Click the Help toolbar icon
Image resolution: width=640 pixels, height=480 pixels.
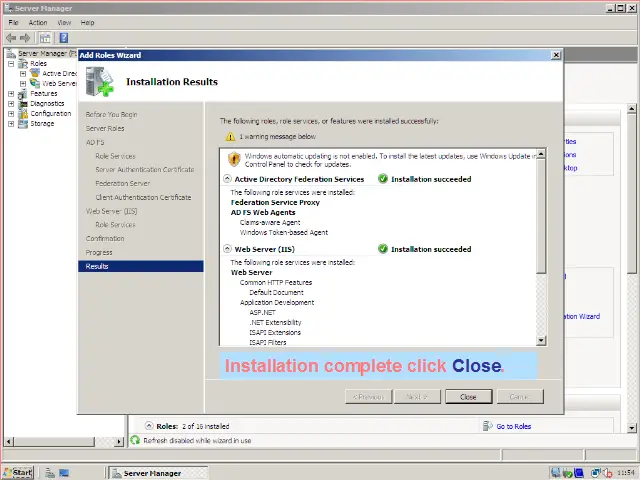coord(62,38)
